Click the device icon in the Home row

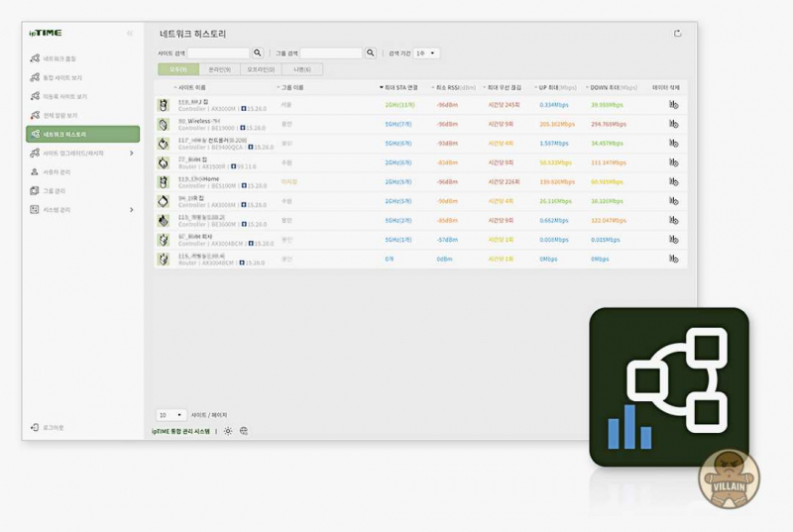164,182
